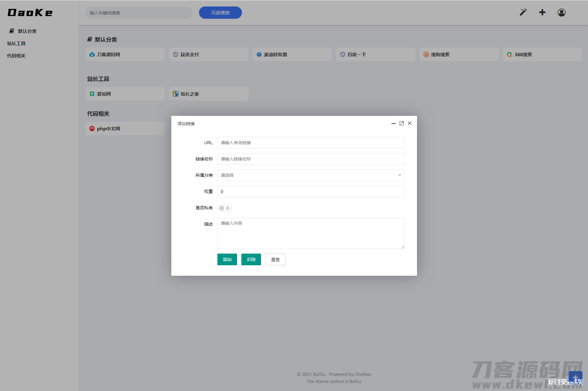Click the 站长工具 section heading
Viewport: 588px width, 391px height.
tap(98, 79)
